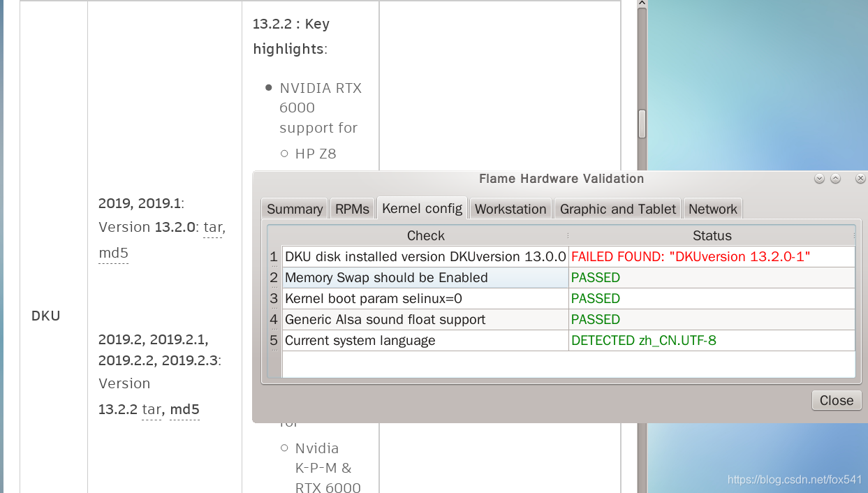Download the tar for DKU Version 13.2.0
868x493 pixels.
point(212,228)
